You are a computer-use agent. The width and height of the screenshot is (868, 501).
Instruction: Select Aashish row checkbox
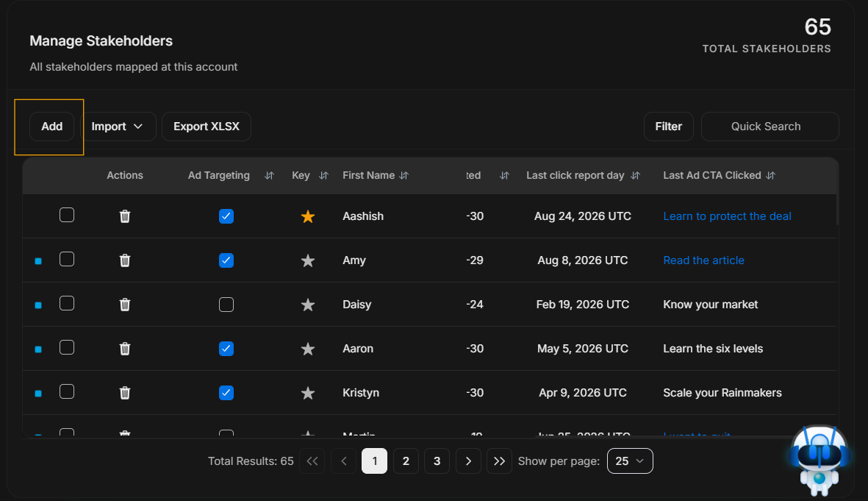pos(67,215)
